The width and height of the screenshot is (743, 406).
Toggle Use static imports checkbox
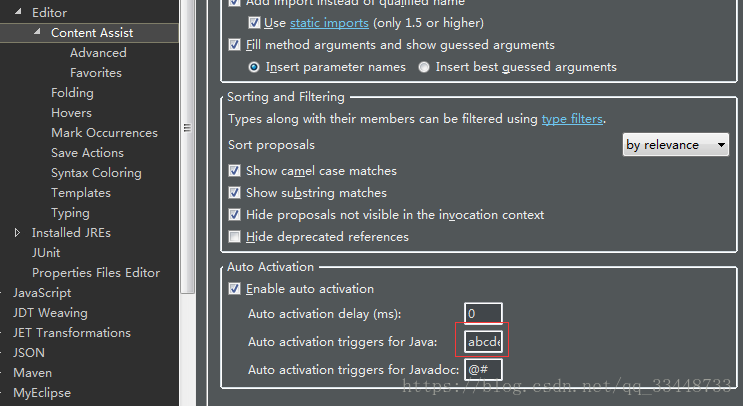pos(254,23)
